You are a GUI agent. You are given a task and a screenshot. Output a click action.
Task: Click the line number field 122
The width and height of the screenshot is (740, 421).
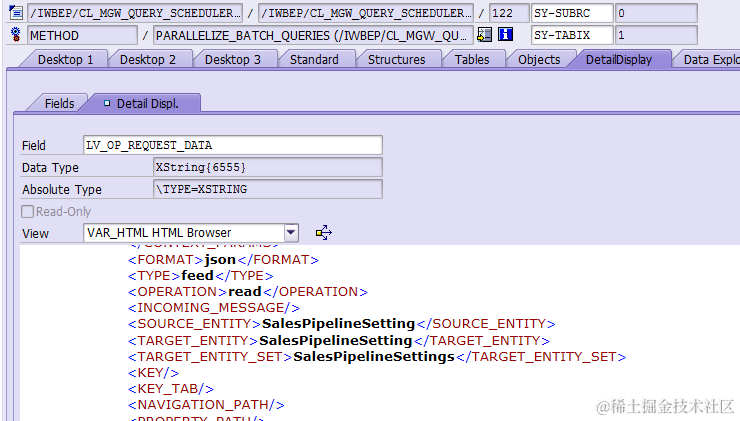pyautogui.click(x=509, y=13)
